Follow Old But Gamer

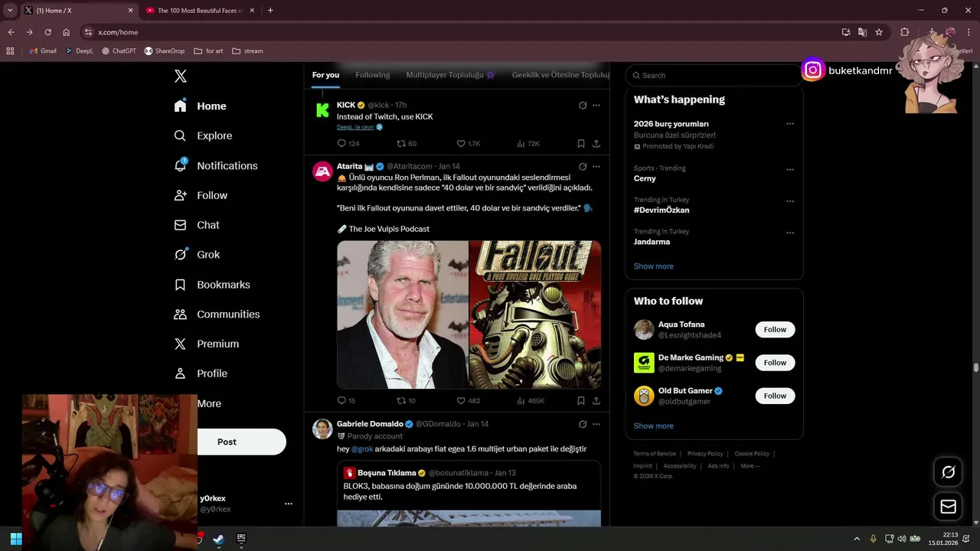click(775, 396)
